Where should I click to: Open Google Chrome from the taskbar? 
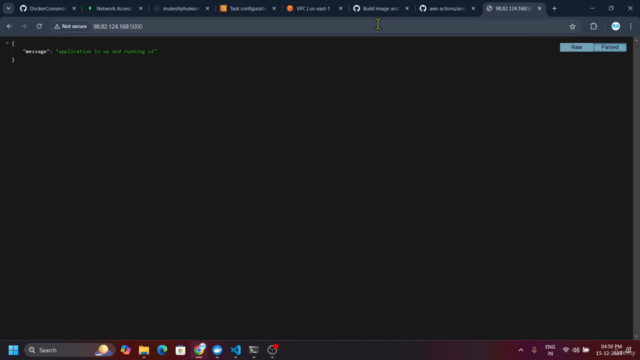pyautogui.click(x=199, y=350)
